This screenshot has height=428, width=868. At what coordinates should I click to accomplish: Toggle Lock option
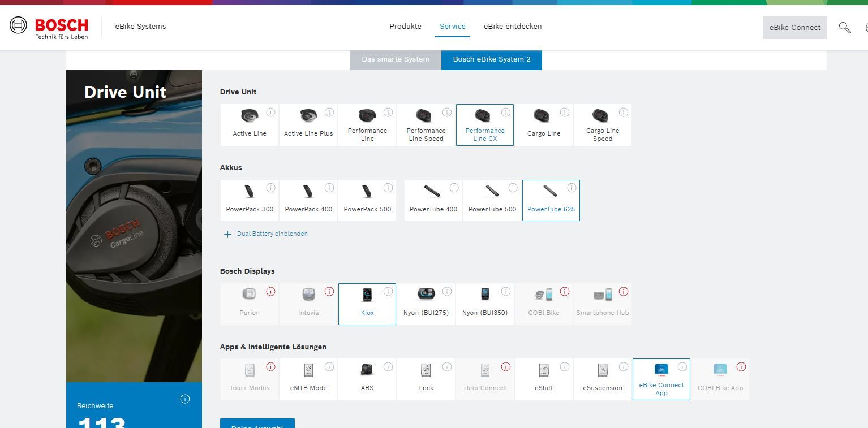pos(426,379)
